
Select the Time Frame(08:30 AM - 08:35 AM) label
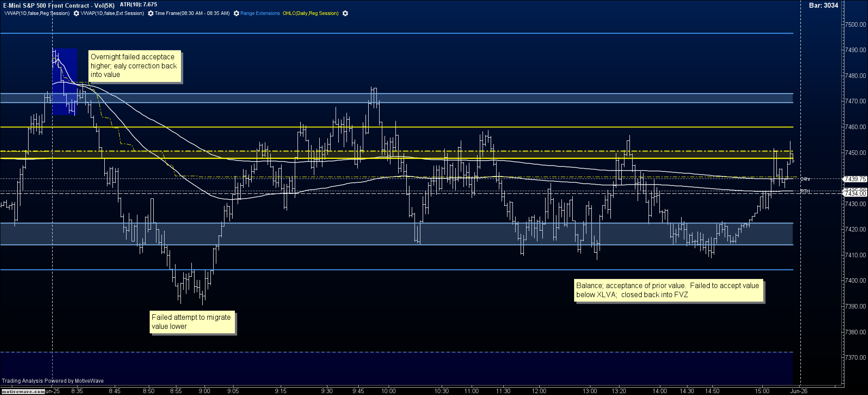coord(192,14)
